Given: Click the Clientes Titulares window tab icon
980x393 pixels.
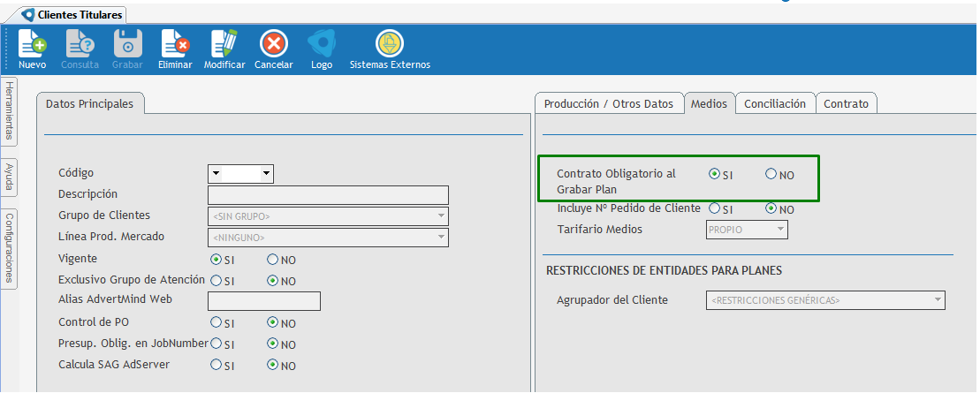Looking at the screenshot, I should point(28,15).
